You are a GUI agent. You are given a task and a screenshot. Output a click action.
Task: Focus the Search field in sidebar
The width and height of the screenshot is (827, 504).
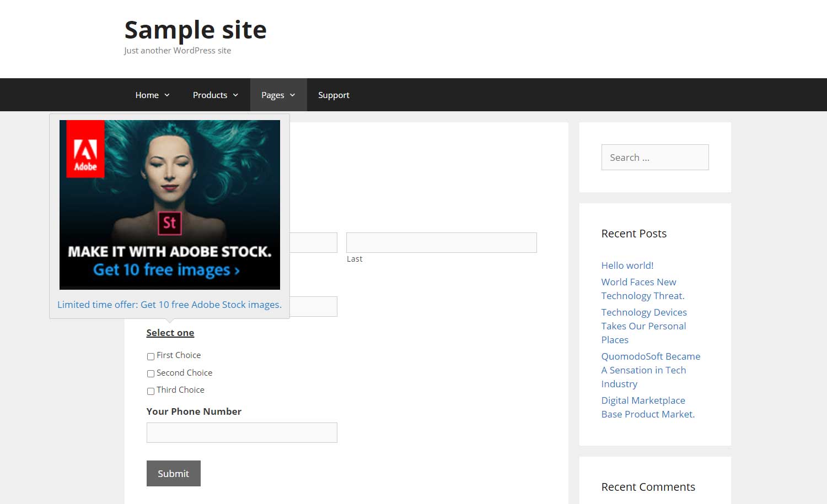coord(655,157)
